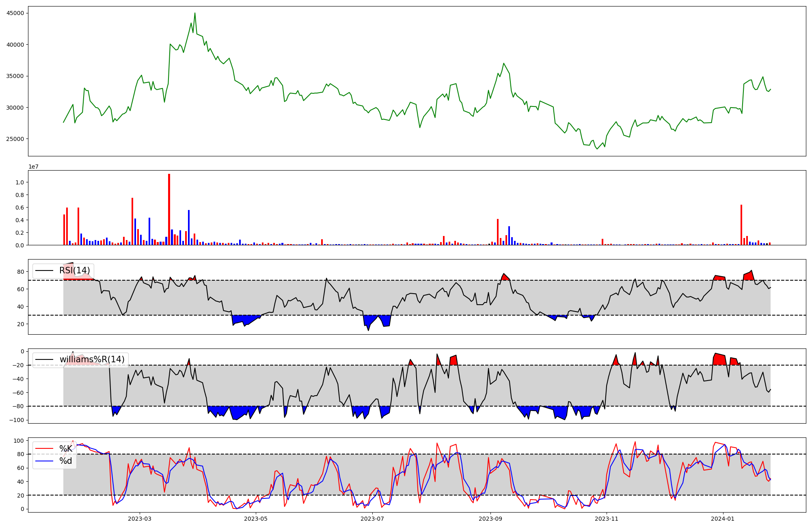
Task: Click the williams%R(14) legend label
Action: point(92,359)
